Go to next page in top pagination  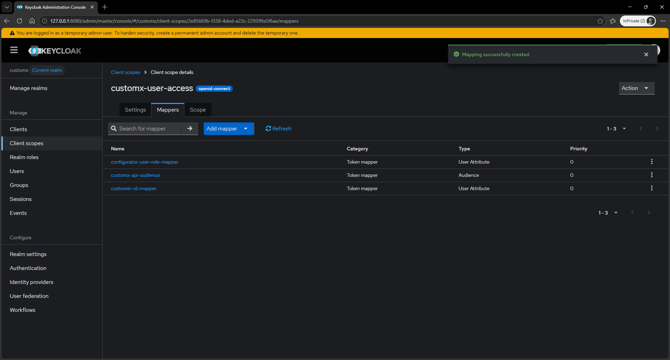[x=657, y=129]
